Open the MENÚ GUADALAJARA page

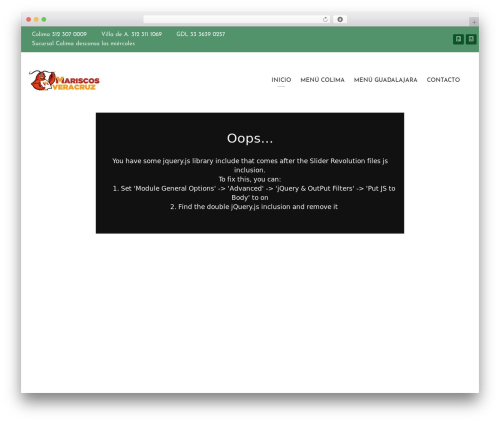pyautogui.click(x=385, y=80)
